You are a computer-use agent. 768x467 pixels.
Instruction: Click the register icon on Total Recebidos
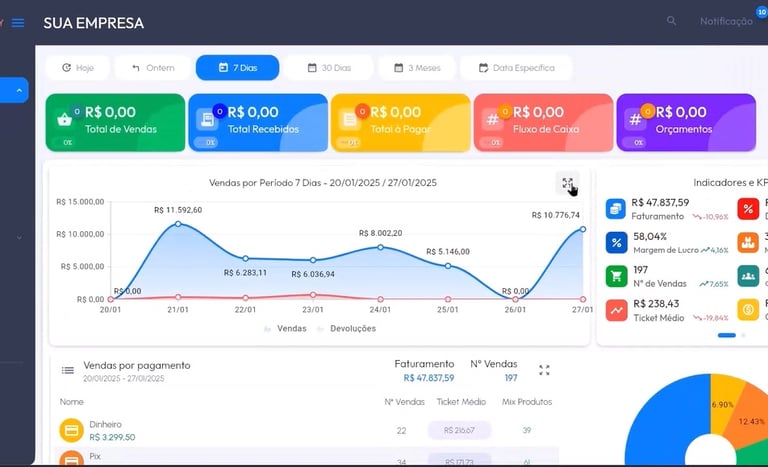[207, 120]
